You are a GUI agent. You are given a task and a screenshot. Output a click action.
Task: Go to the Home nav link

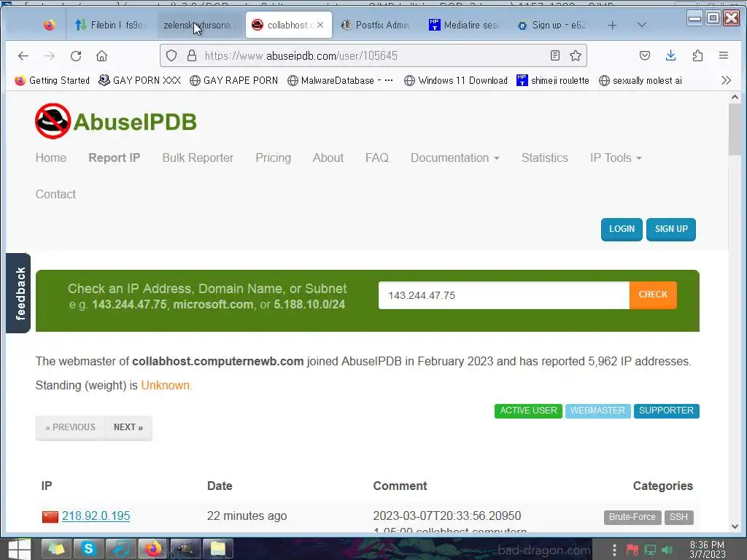tap(51, 157)
